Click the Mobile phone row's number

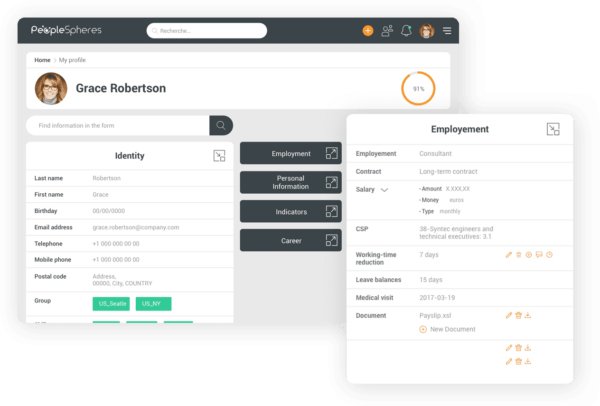coord(116,260)
